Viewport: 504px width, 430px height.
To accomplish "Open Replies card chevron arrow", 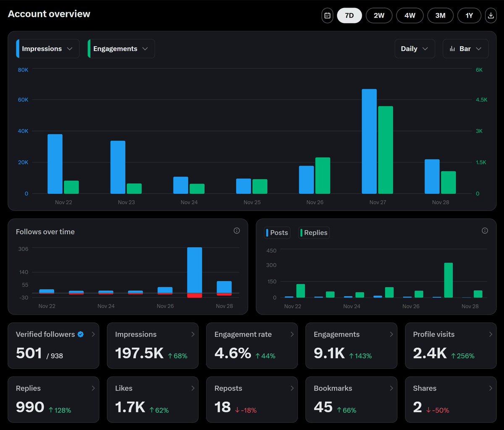I will point(93,388).
